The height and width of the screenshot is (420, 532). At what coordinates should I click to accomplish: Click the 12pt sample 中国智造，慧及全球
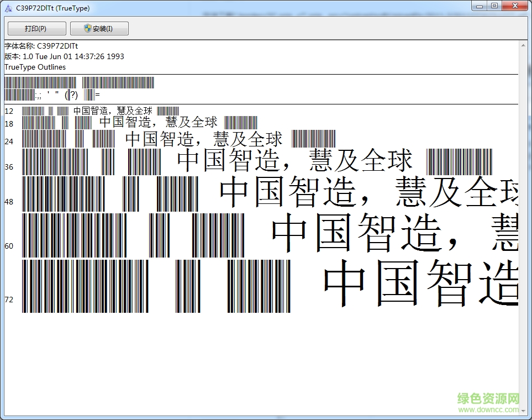113,111
